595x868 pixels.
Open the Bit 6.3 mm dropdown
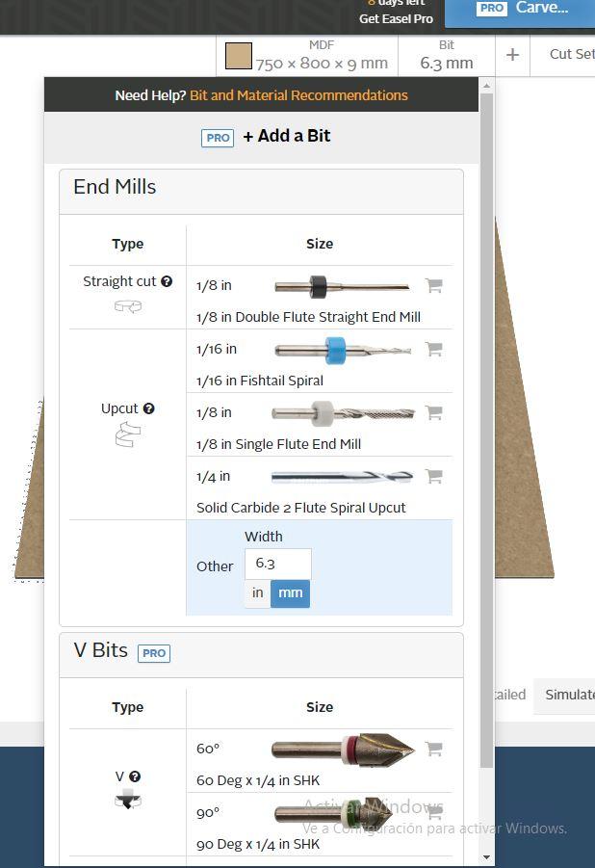coord(447,55)
